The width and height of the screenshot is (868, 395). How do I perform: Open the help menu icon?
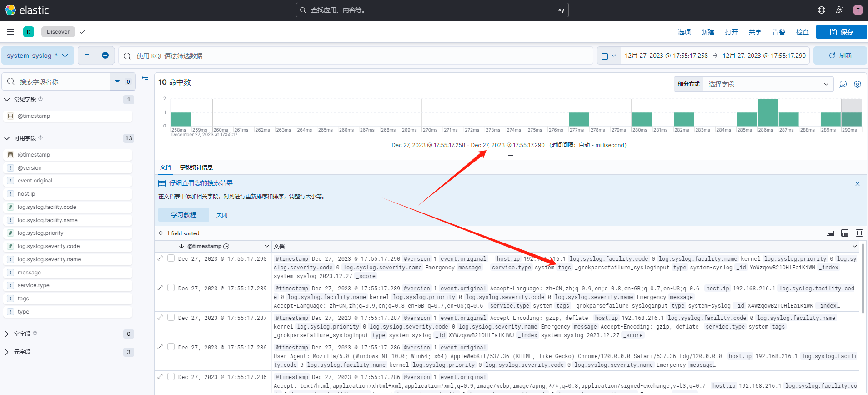(822, 10)
